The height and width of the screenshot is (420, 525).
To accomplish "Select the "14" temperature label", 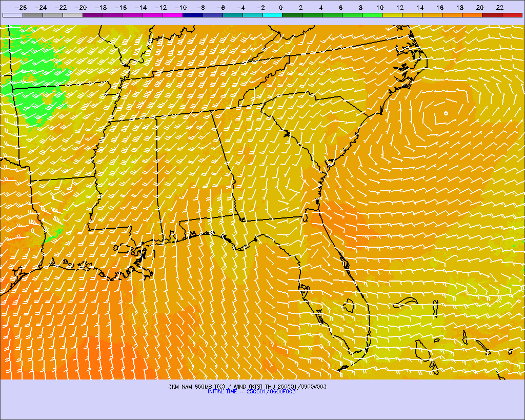I will 420,8.
